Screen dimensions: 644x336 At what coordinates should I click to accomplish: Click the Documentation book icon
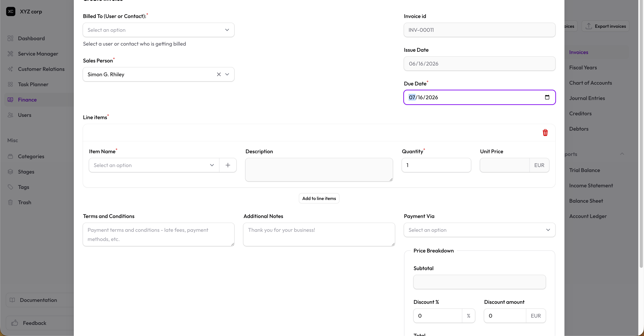click(12, 300)
